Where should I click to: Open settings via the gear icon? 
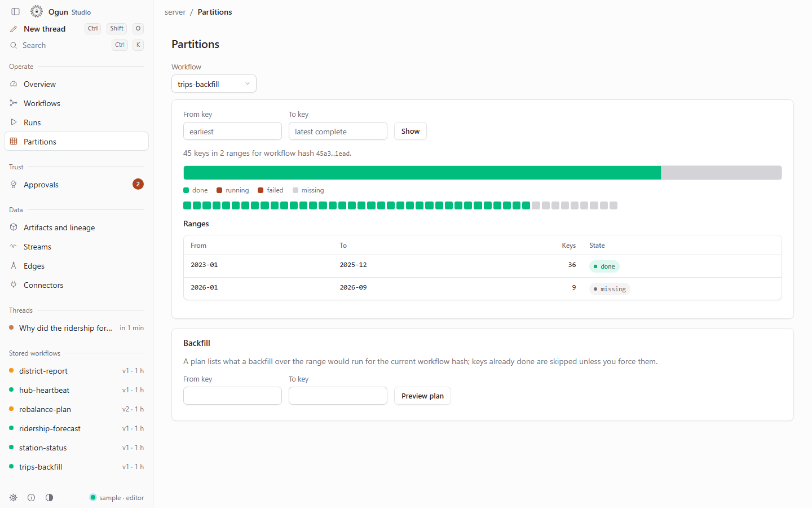[x=14, y=498]
